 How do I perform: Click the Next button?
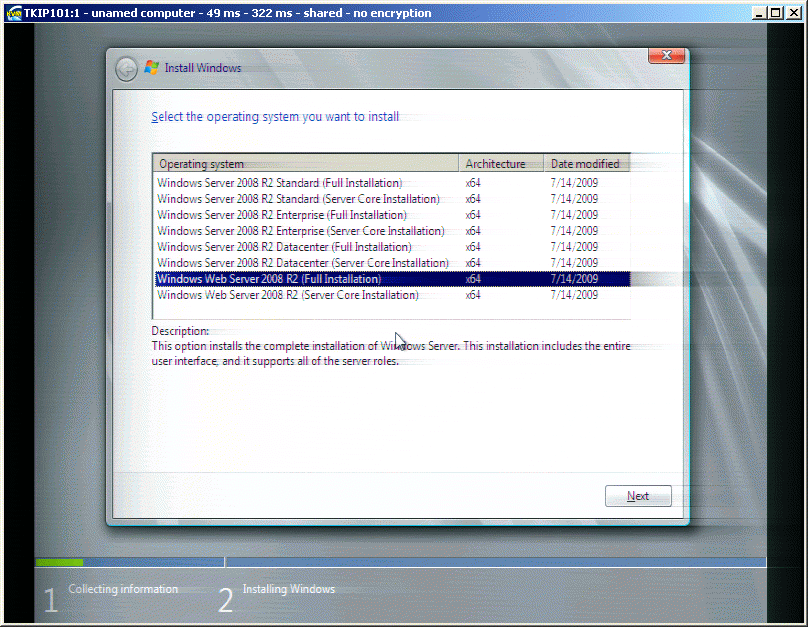click(x=638, y=496)
